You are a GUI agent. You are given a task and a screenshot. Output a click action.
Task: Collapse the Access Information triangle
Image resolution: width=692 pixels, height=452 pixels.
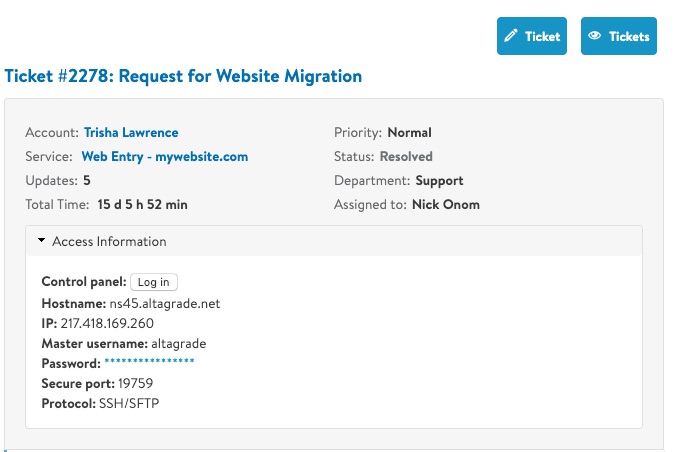coord(41,240)
